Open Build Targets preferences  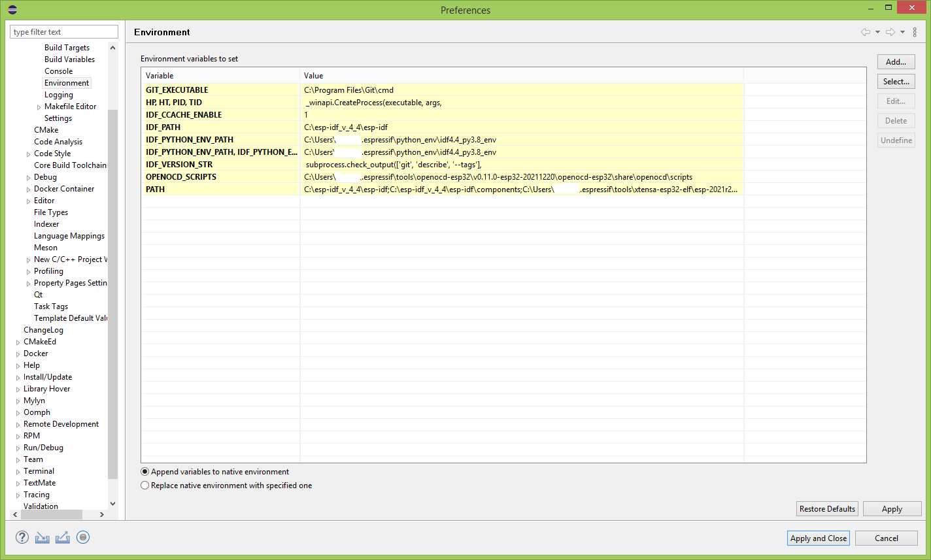67,48
